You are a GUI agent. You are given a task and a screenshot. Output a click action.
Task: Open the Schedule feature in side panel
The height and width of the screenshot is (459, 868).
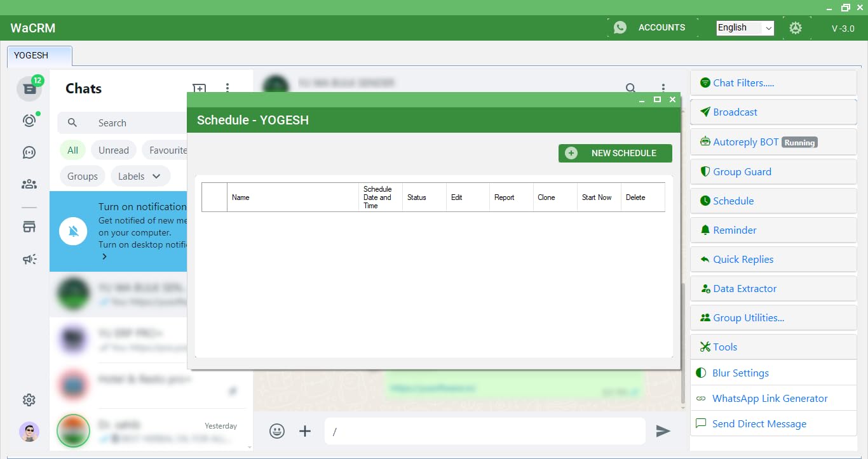773,201
